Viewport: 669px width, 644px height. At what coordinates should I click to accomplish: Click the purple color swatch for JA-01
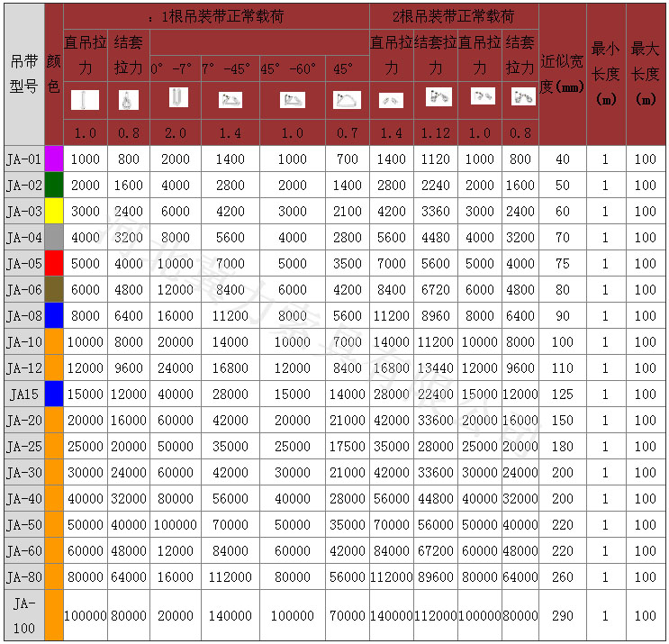[x=53, y=159]
